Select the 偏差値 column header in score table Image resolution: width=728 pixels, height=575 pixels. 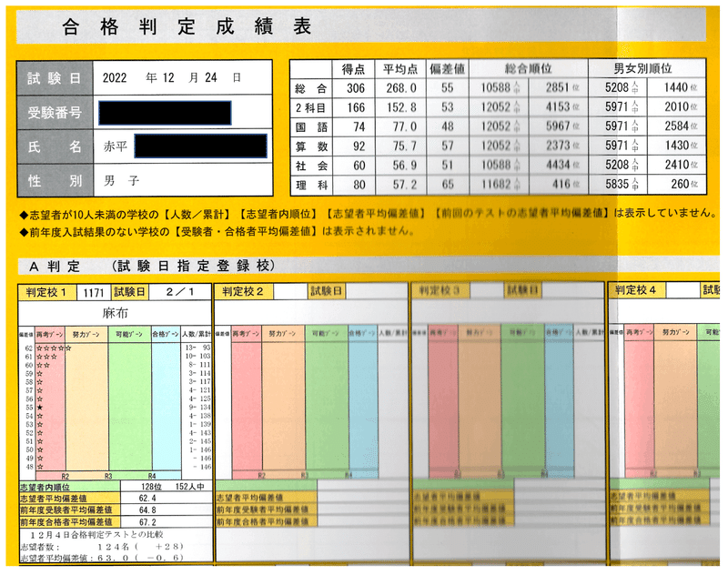click(447, 69)
